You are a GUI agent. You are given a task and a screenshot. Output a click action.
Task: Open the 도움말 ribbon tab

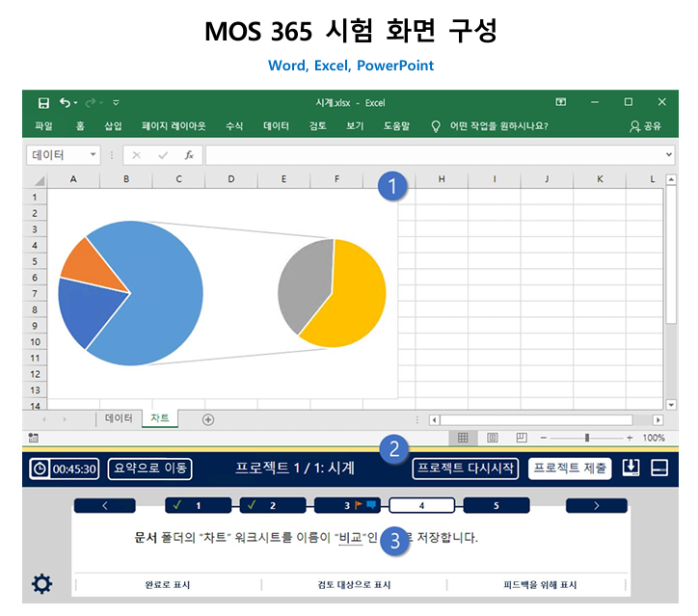click(396, 126)
